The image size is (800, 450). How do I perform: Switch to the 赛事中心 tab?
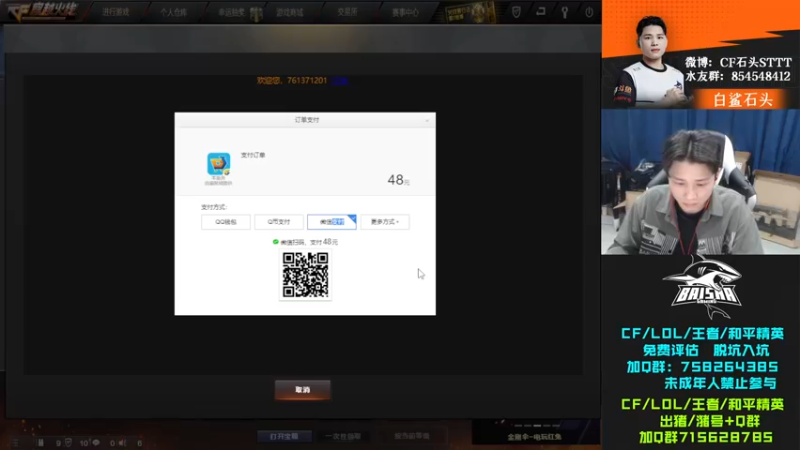[x=405, y=12]
